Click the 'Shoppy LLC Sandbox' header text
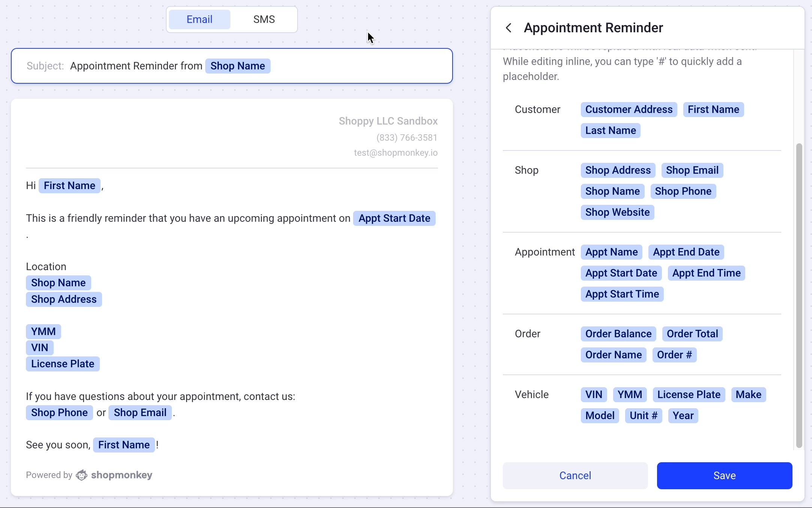 coord(388,121)
